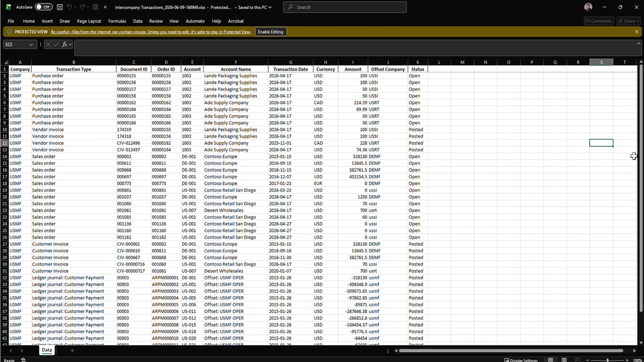
Task: Switch to the Home tab
Action: [29, 21]
